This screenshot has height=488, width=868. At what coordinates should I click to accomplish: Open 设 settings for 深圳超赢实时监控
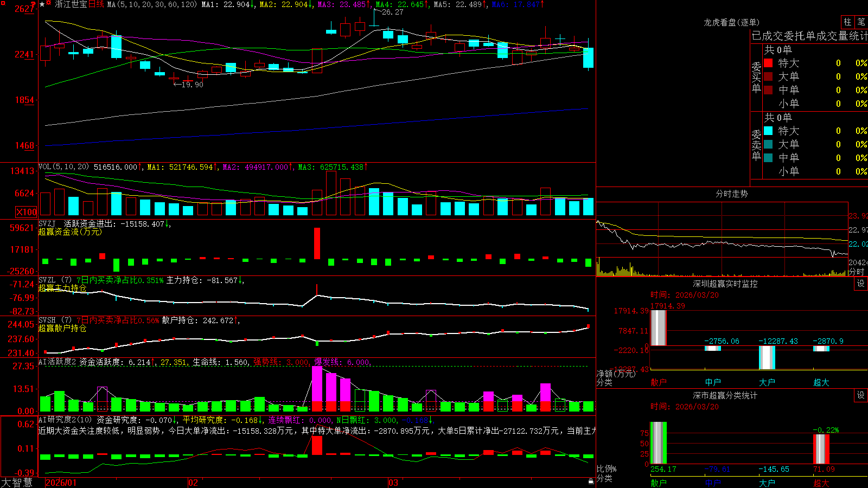point(861,284)
